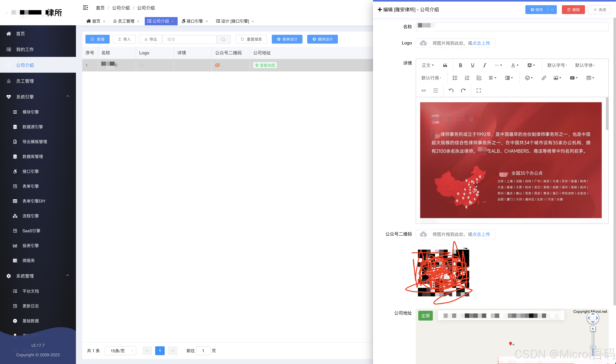Viewport: 616px width, 364px height.
Task: Focus the 搜索 input field
Action: 189,39
